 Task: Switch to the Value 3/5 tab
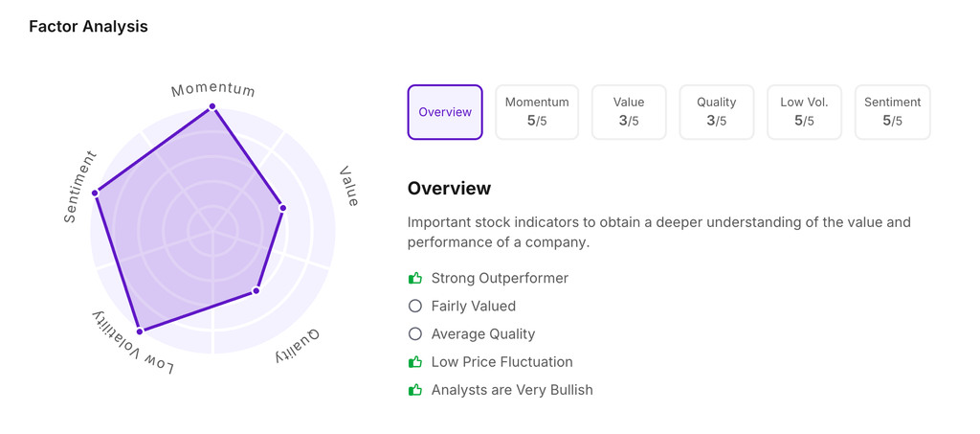(x=629, y=112)
